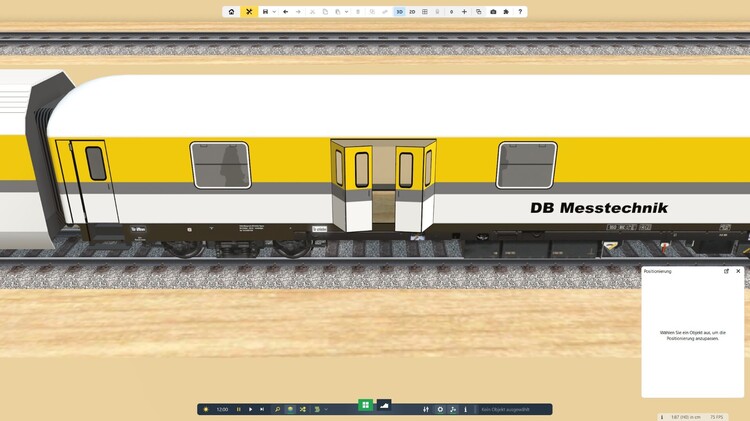The height and width of the screenshot is (421, 750).
Task: Toggle the grid view icon
Action: point(425,11)
